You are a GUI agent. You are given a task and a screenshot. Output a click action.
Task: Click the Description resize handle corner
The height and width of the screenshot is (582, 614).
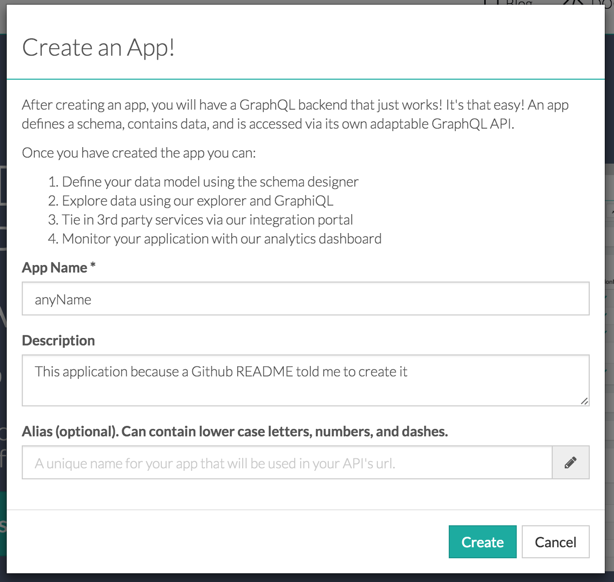point(584,401)
